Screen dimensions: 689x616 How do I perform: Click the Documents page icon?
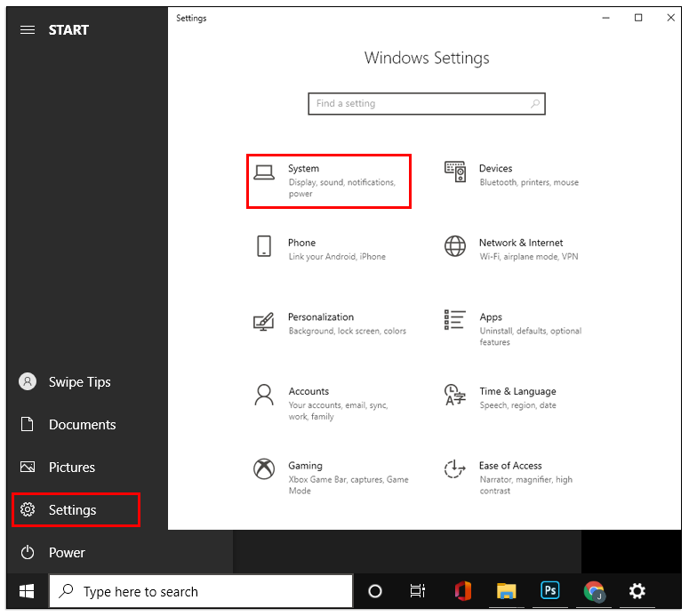tap(28, 424)
